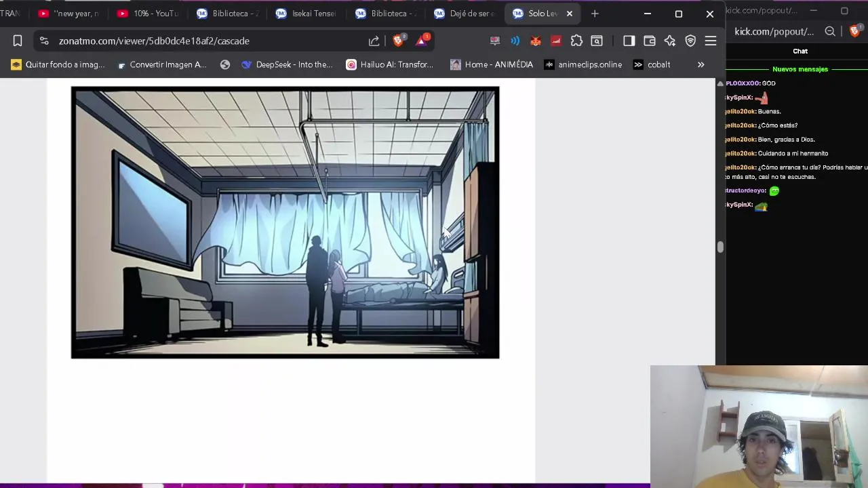The height and width of the screenshot is (488, 868).
Task: Click the "Nuevos mensajes" divider label
Action: click(800, 69)
